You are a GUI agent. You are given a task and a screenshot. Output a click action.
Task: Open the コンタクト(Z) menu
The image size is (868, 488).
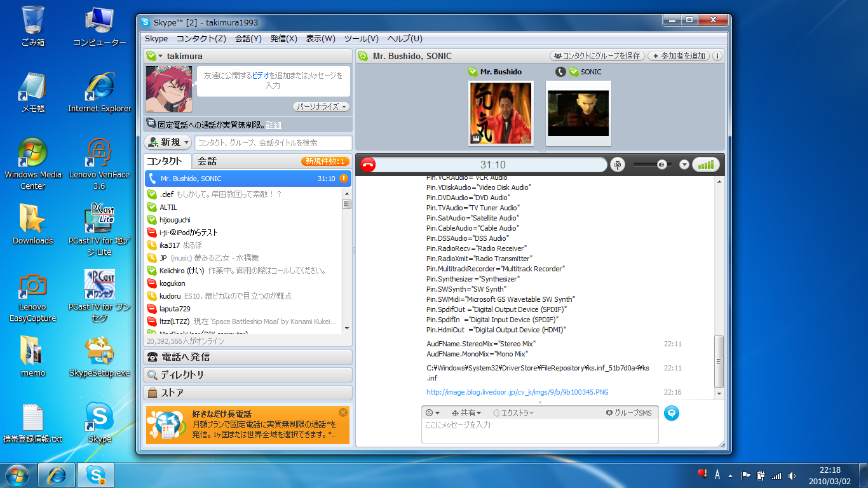click(x=201, y=39)
